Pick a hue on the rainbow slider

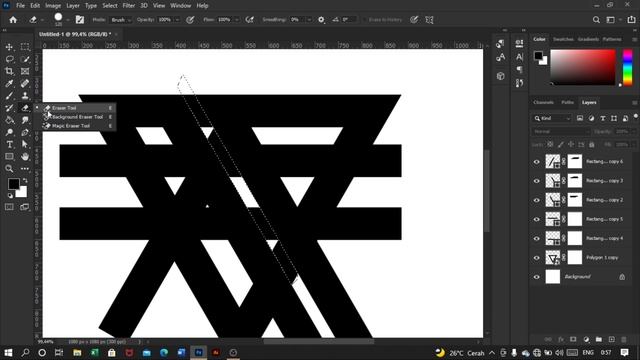click(627, 67)
